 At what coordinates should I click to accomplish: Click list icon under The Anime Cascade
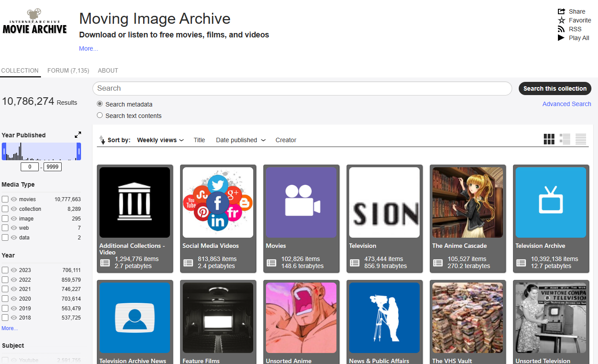coord(438,263)
